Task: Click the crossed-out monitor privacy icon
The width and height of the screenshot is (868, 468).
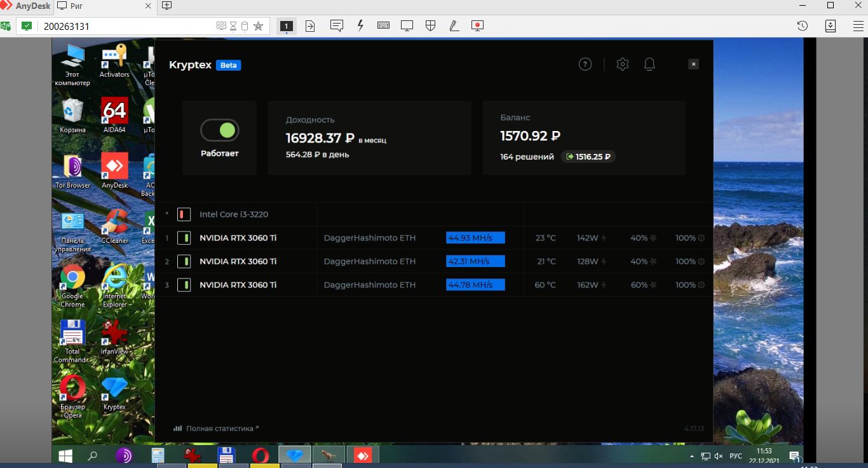Action: click(x=222, y=26)
